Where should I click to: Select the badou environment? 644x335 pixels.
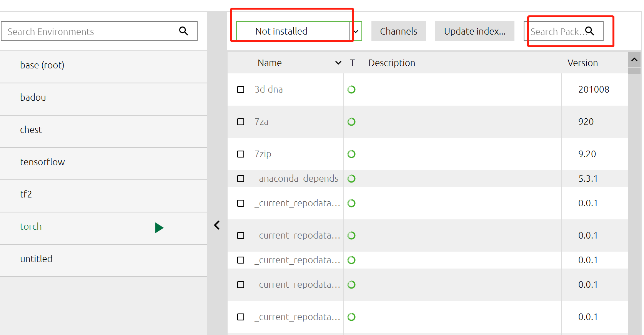point(103,99)
